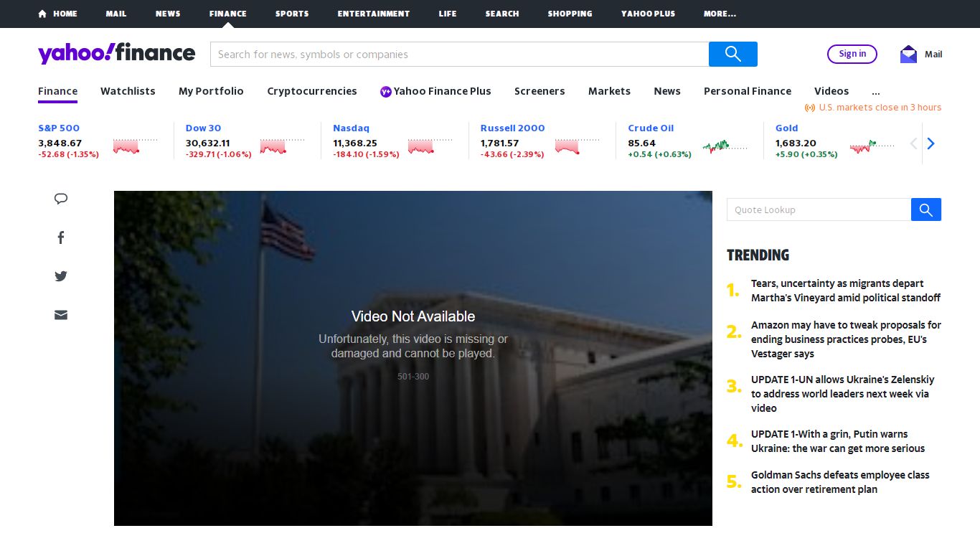Open trending Putin warns Ukraine story
This screenshot has width=980, height=551.
click(x=838, y=441)
